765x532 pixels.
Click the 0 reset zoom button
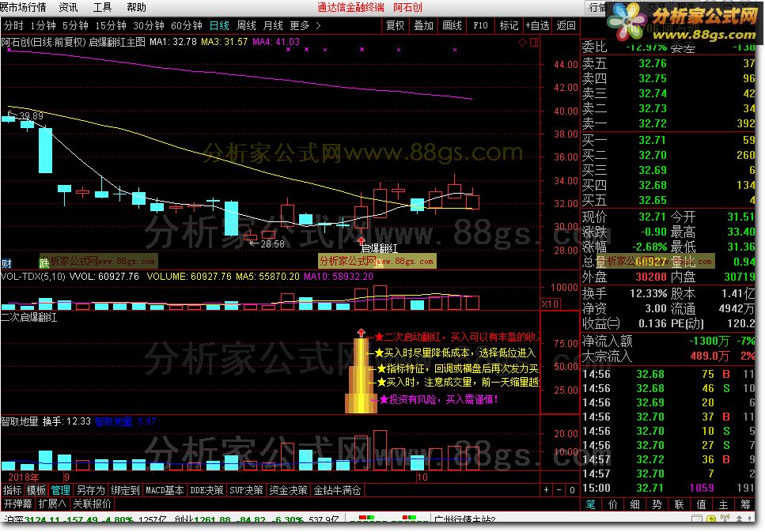572,489
